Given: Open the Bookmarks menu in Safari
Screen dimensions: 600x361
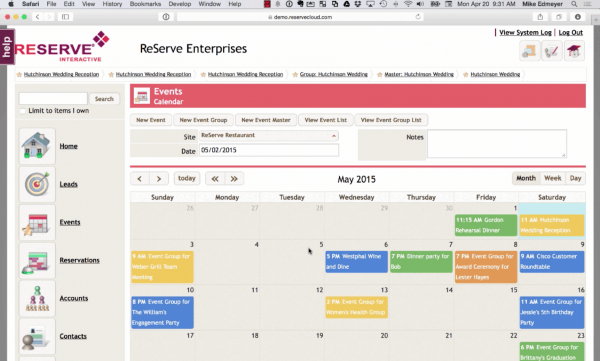Looking at the screenshot, I should tap(145, 4).
